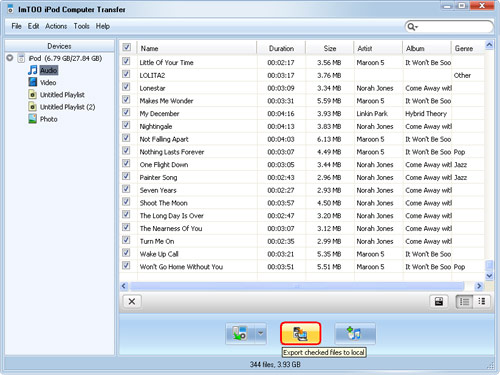Click the delete X button below the list
This screenshot has height=375, width=500.
132,301
